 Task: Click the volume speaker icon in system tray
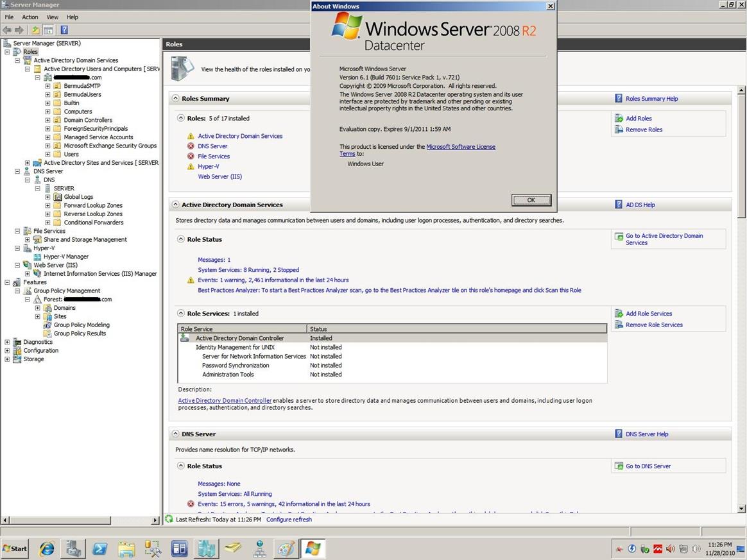pos(696,549)
